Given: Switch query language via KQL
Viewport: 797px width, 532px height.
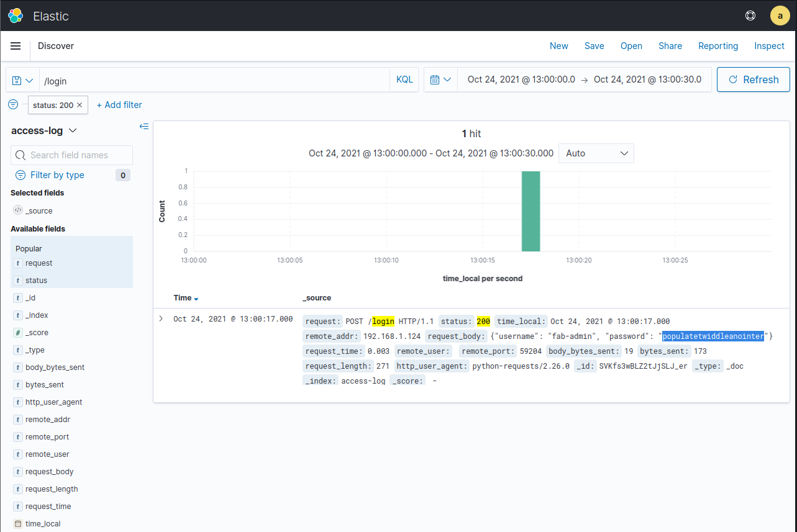Looking at the screenshot, I should pos(404,79).
